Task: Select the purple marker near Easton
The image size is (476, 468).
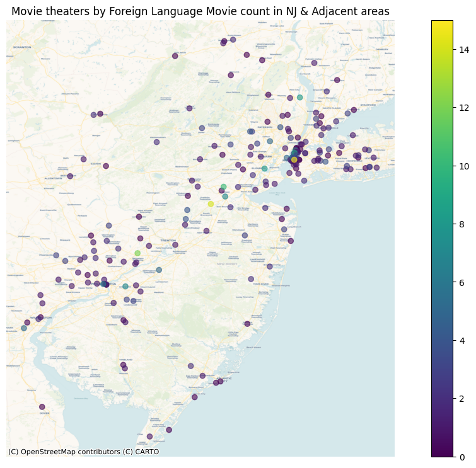Action: click(106, 166)
